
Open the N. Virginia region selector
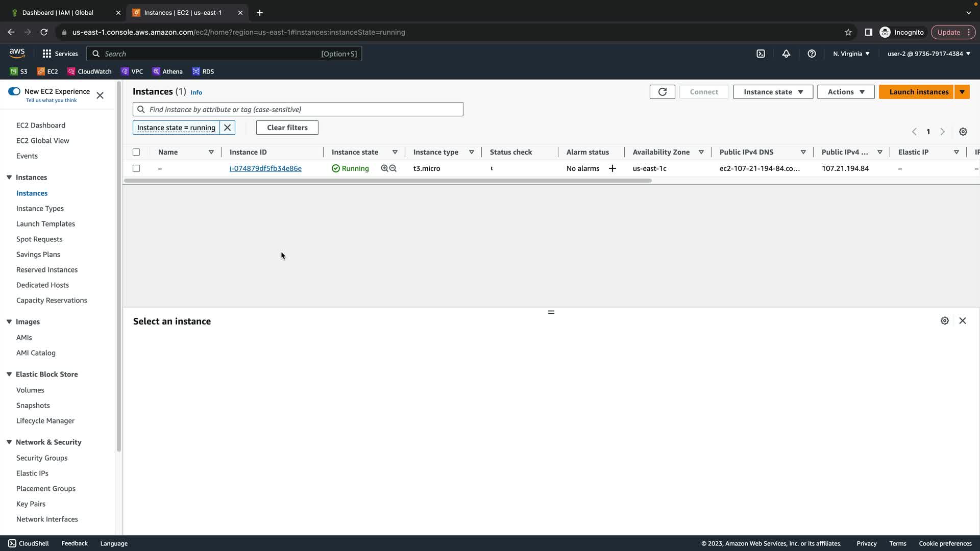click(x=851, y=54)
